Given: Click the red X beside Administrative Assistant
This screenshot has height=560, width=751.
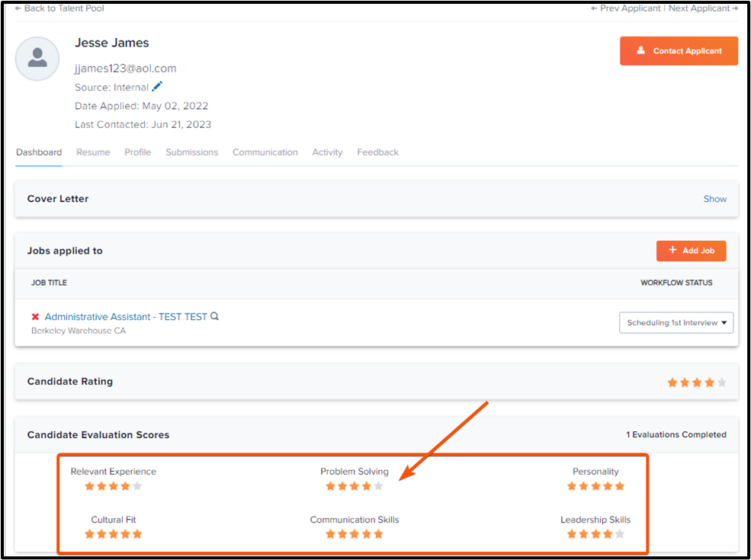Looking at the screenshot, I should point(35,317).
